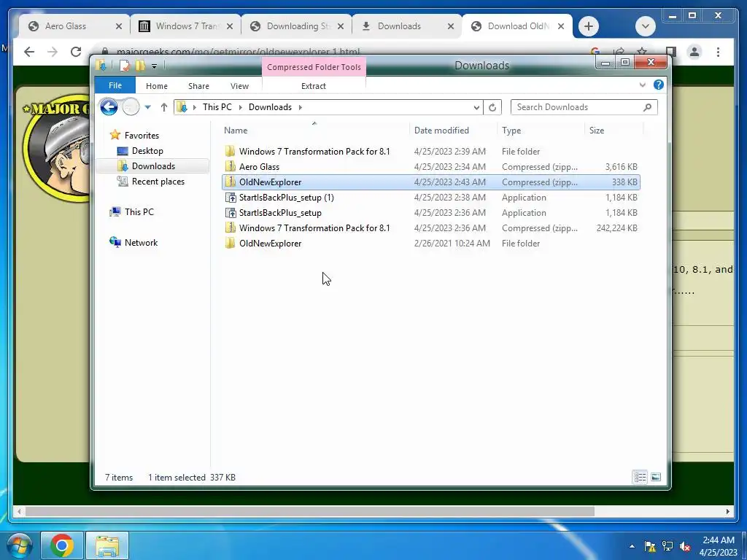Click the File Explorer taskbar icon
This screenshot has width=747, height=560.
[x=107, y=545]
